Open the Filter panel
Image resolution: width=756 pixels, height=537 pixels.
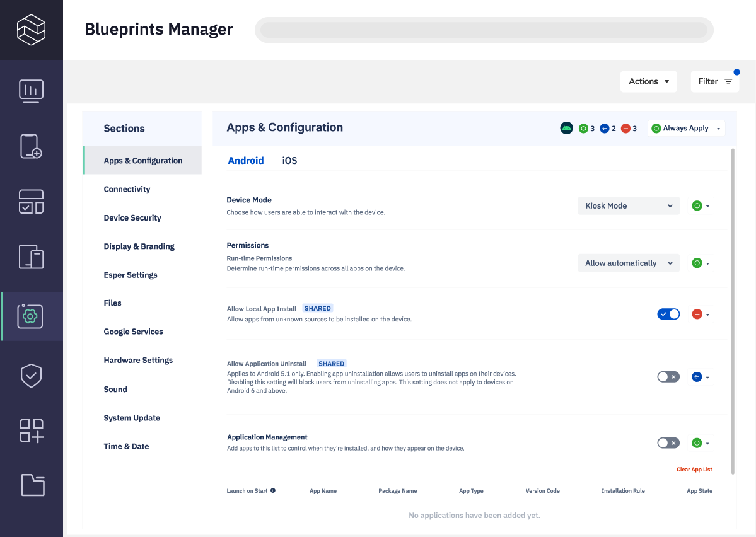pyautogui.click(x=714, y=81)
